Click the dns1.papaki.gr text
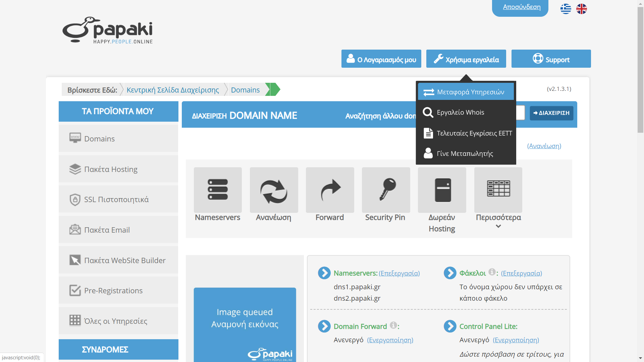Image resolution: width=644 pixels, height=362 pixels. coord(357,287)
